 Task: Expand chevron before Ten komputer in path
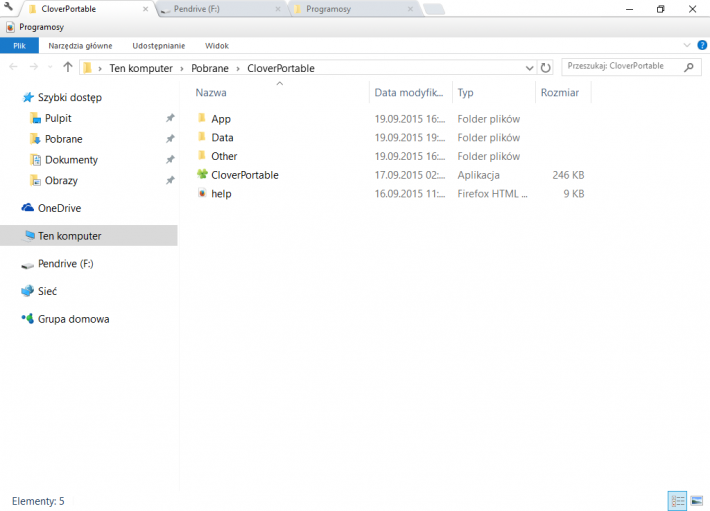pos(100,68)
